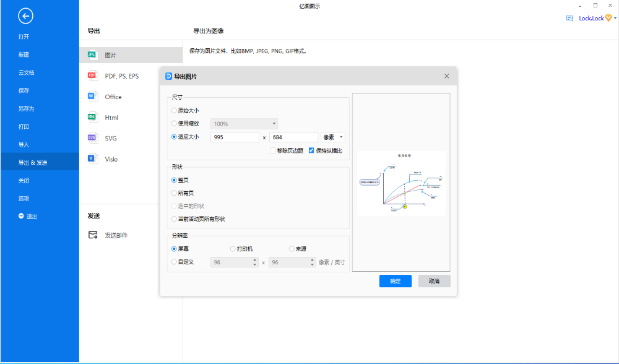
Task: Select 自定义 resolution option
Action: 174,262
